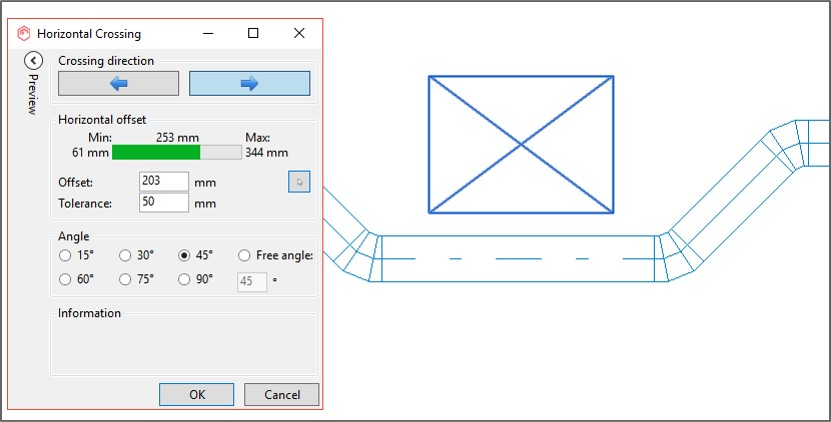The height and width of the screenshot is (422, 831).
Task: Select the 45° angle option
Action: tap(184, 256)
